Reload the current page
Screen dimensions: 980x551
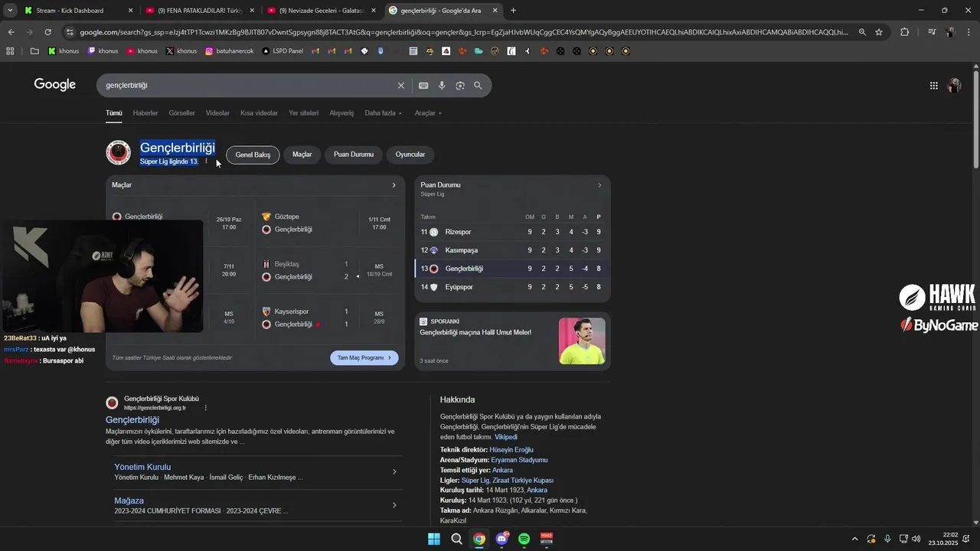[x=47, y=32]
